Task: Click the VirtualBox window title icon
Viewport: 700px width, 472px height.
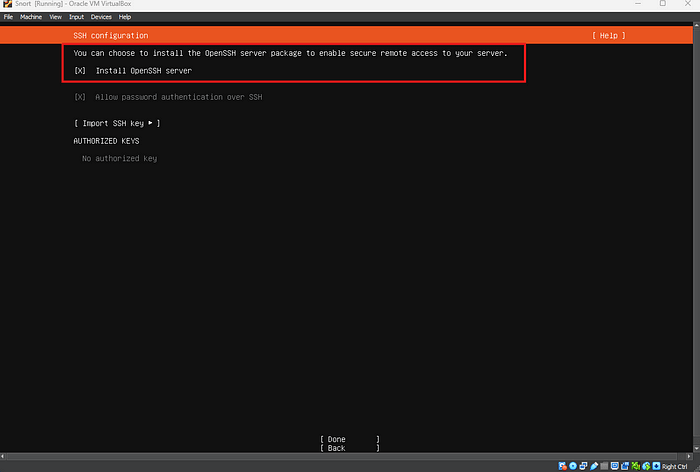Action: 7,4
